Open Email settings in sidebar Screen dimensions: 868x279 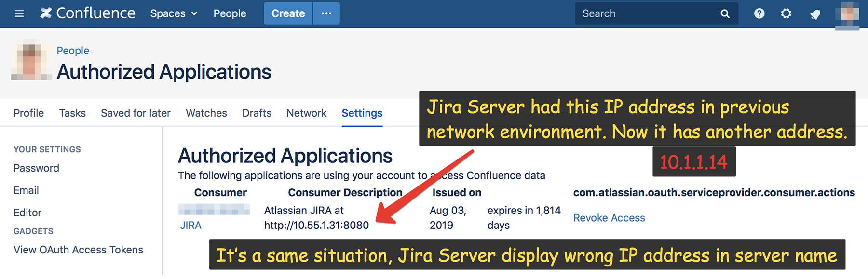coord(26,190)
